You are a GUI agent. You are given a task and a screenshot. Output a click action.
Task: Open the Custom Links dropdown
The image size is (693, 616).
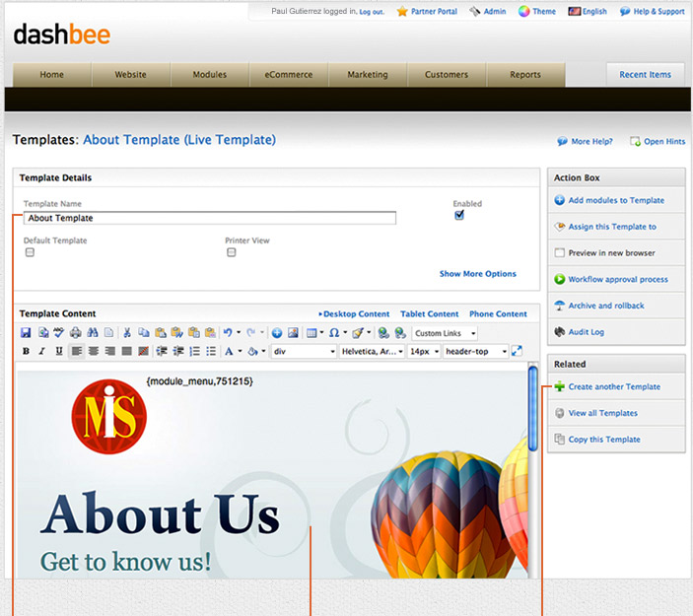click(x=445, y=333)
